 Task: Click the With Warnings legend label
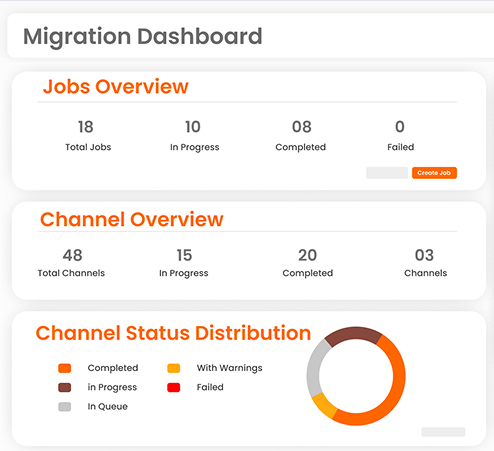pyautogui.click(x=229, y=368)
